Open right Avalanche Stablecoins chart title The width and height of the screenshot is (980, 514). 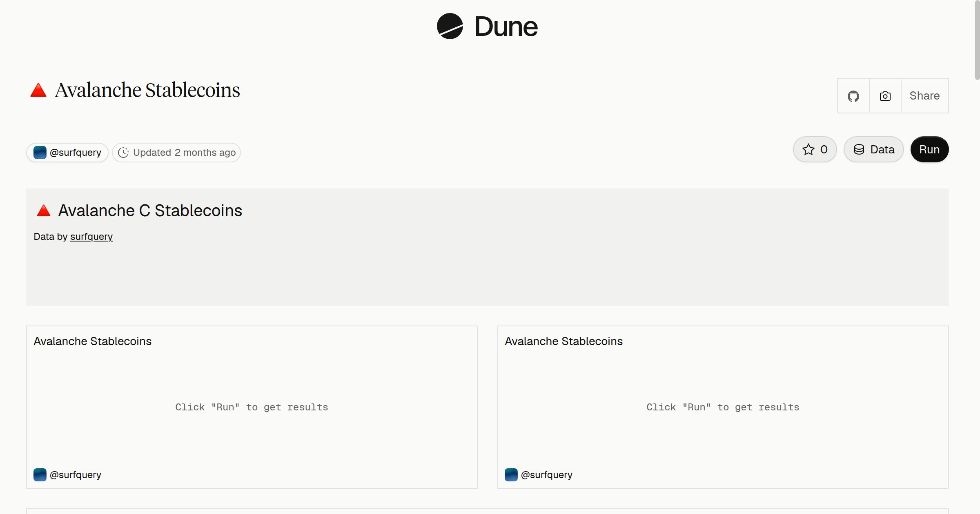click(x=564, y=341)
